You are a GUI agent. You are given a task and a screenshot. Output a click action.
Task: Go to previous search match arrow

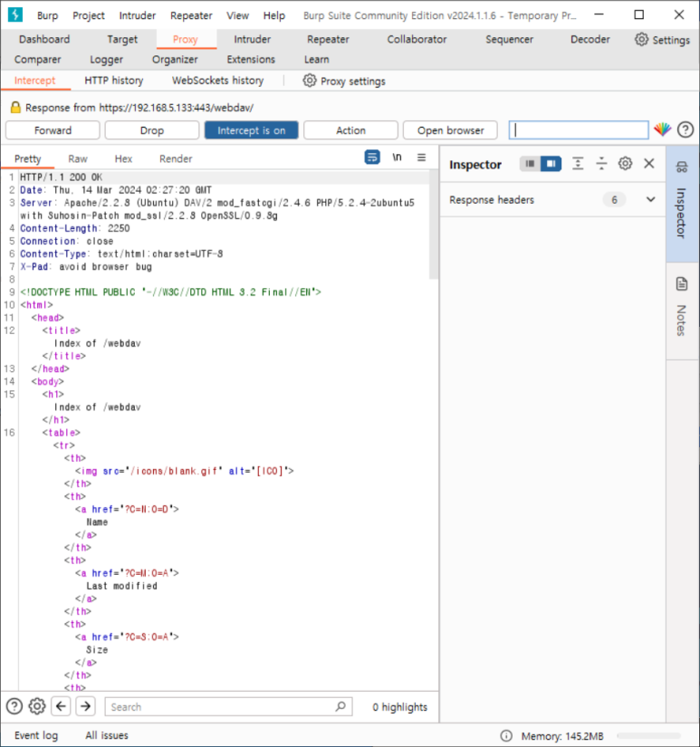(x=61, y=706)
